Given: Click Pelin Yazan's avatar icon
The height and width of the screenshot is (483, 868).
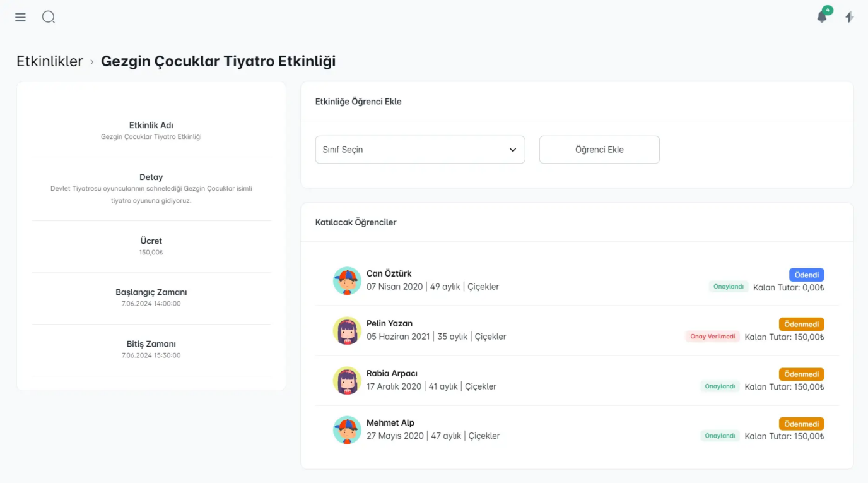Looking at the screenshot, I should 347,331.
